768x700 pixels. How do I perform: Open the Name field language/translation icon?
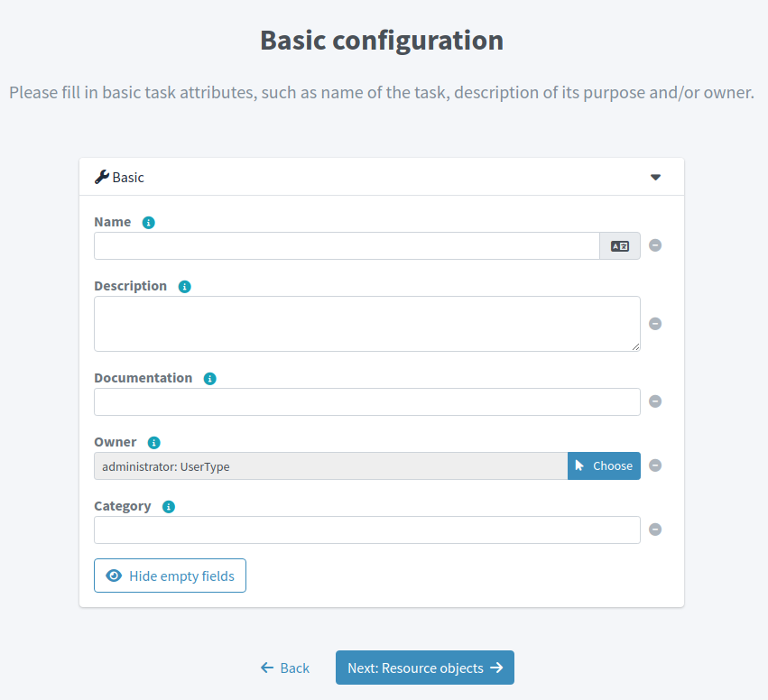pyautogui.click(x=620, y=245)
